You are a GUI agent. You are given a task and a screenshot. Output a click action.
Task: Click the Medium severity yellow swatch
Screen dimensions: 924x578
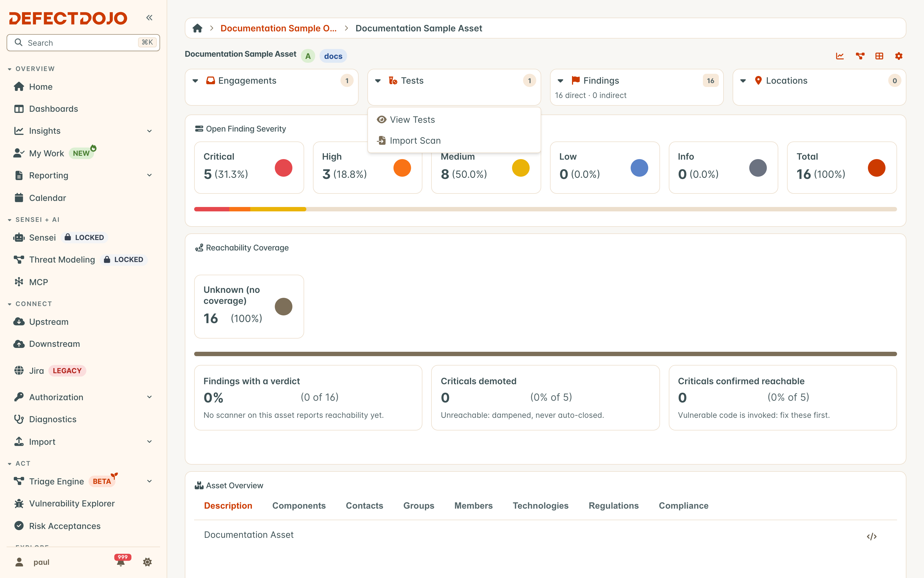point(520,168)
